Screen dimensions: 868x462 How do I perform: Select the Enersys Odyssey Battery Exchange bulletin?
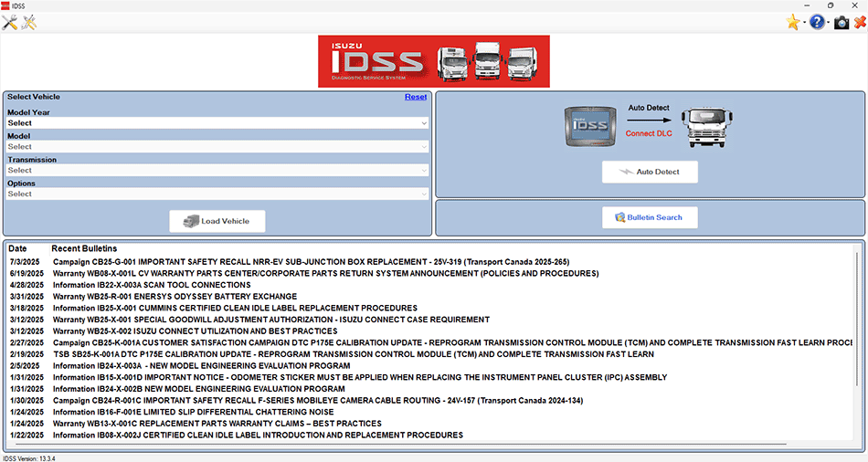174,296
